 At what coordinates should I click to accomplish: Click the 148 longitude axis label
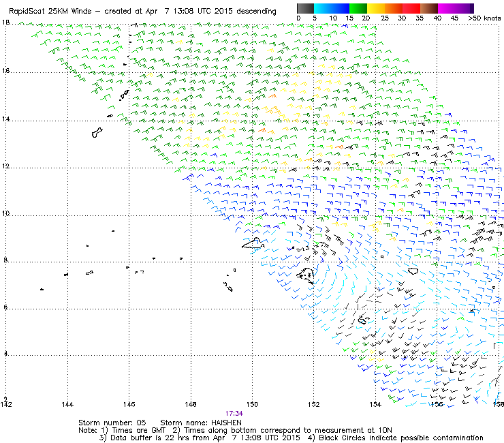click(x=191, y=404)
